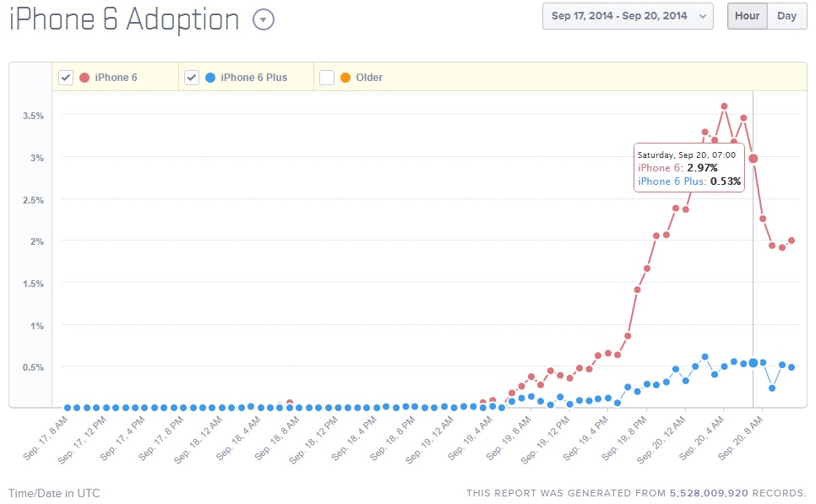The height and width of the screenshot is (504, 816).
Task: Switch to the Day tab
Action: [786, 15]
